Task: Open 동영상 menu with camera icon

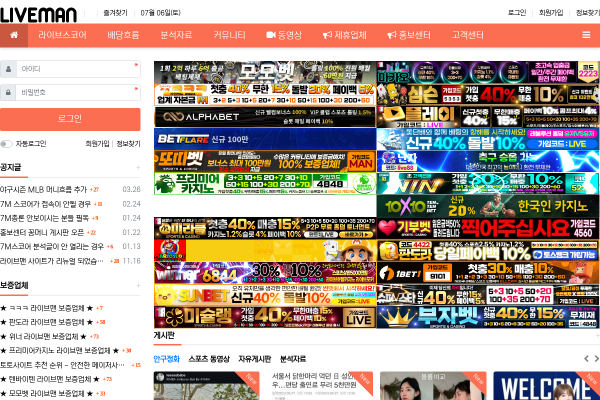Action: 284,35
